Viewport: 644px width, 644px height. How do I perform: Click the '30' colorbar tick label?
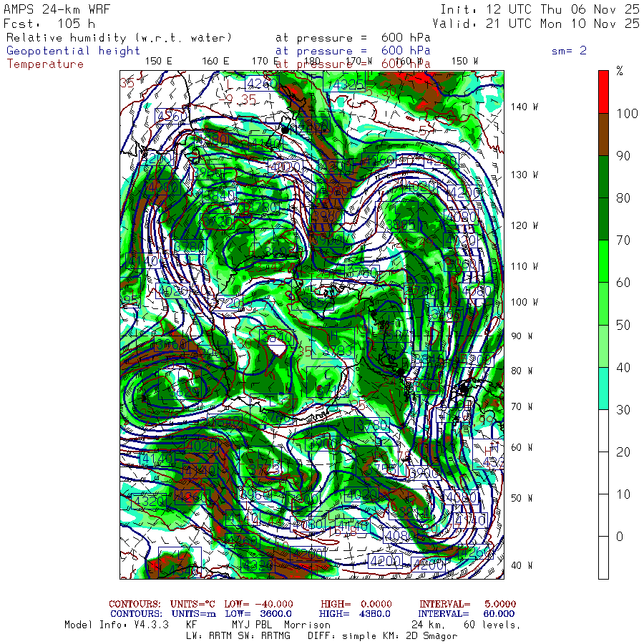point(623,409)
